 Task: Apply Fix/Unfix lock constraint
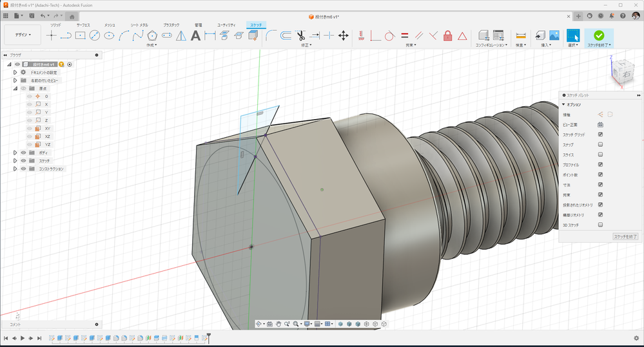click(447, 35)
